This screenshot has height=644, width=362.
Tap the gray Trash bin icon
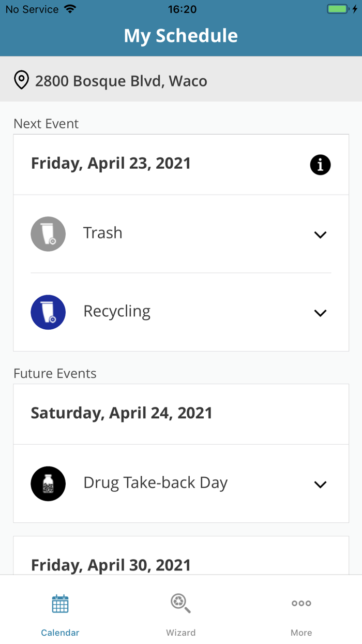pyautogui.click(x=48, y=234)
